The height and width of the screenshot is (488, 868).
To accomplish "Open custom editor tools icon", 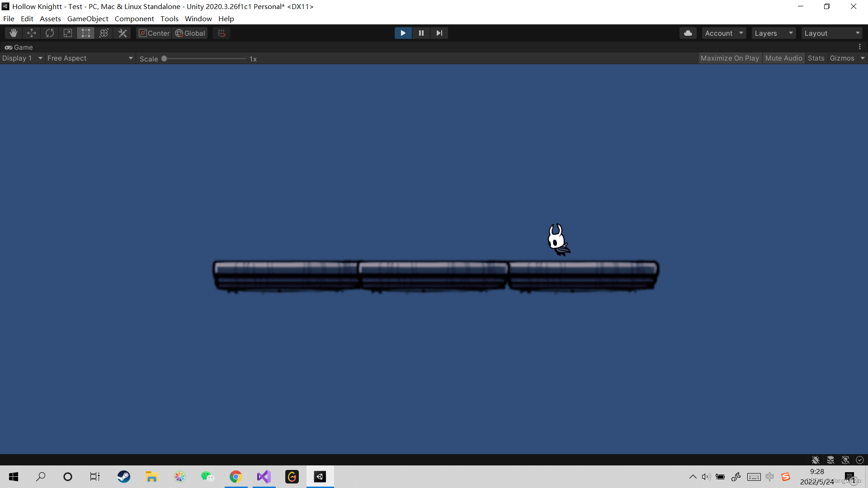I will (x=123, y=33).
